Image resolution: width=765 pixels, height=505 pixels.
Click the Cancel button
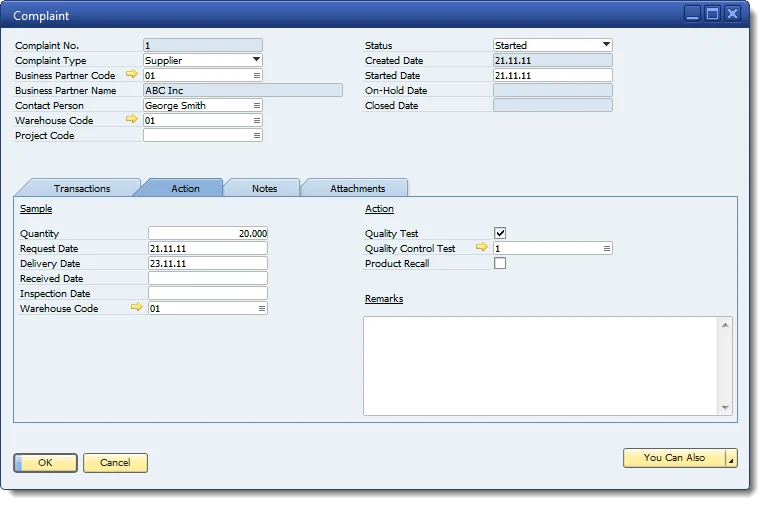115,463
